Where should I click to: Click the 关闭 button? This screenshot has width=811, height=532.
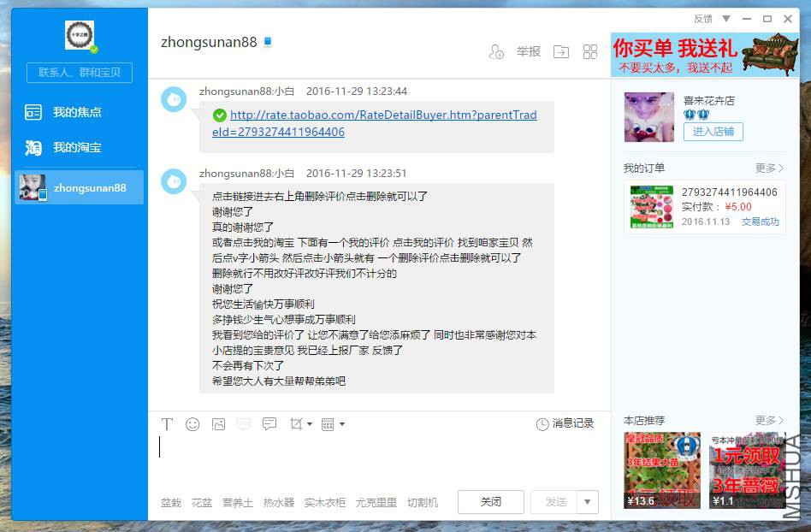click(x=490, y=502)
